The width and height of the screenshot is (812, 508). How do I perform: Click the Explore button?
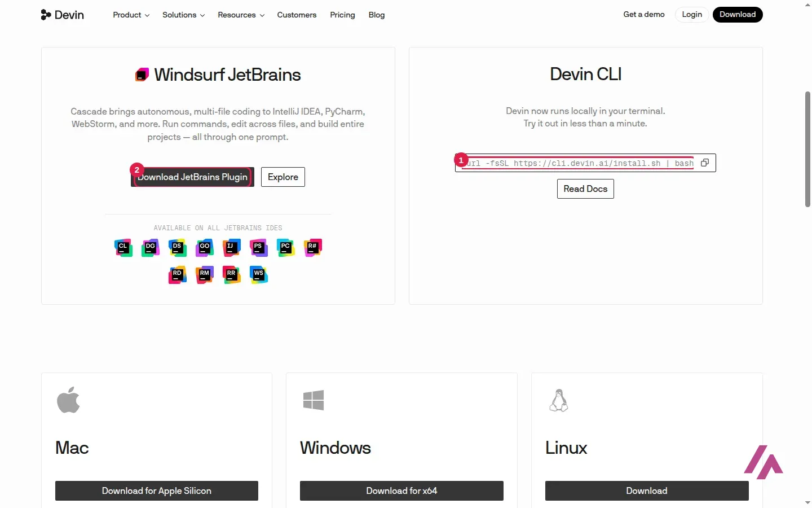pos(283,177)
